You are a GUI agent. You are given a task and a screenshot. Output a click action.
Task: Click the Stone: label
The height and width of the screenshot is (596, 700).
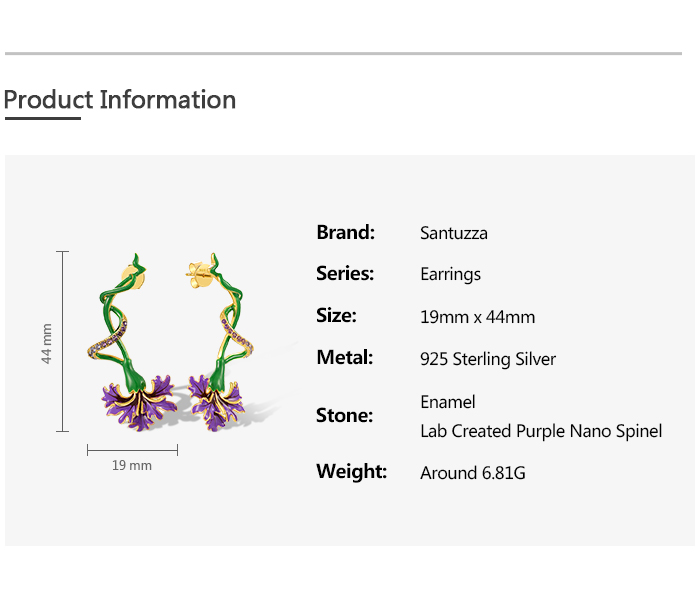point(344,416)
